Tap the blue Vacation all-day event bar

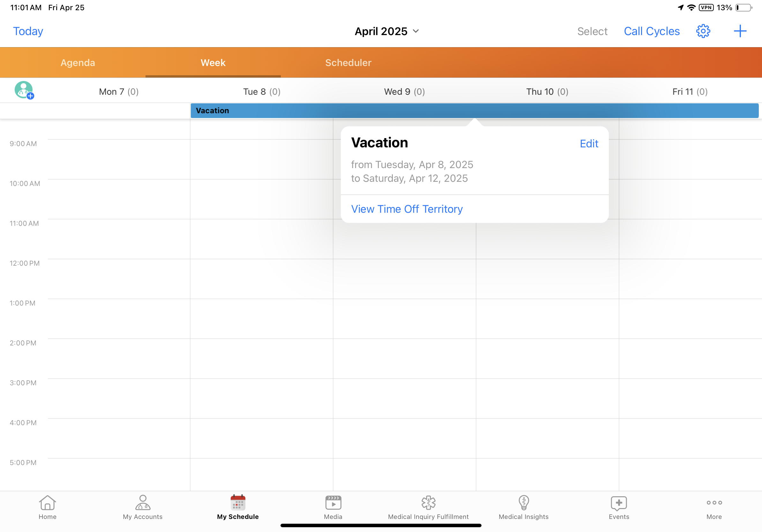tap(265, 111)
